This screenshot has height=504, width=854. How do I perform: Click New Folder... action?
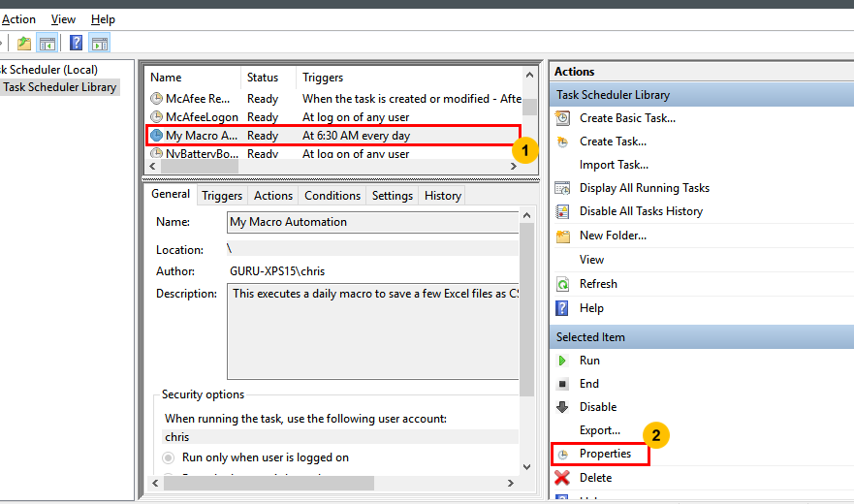click(613, 236)
